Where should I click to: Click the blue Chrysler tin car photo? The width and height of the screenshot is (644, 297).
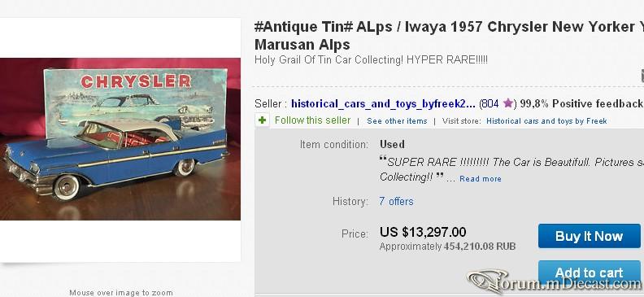(x=115, y=156)
